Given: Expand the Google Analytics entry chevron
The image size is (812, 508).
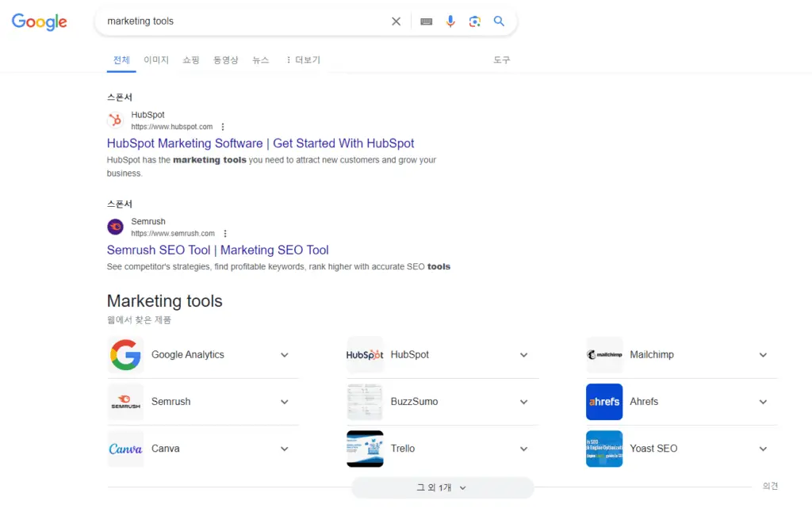Looking at the screenshot, I should (x=285, y=355).
